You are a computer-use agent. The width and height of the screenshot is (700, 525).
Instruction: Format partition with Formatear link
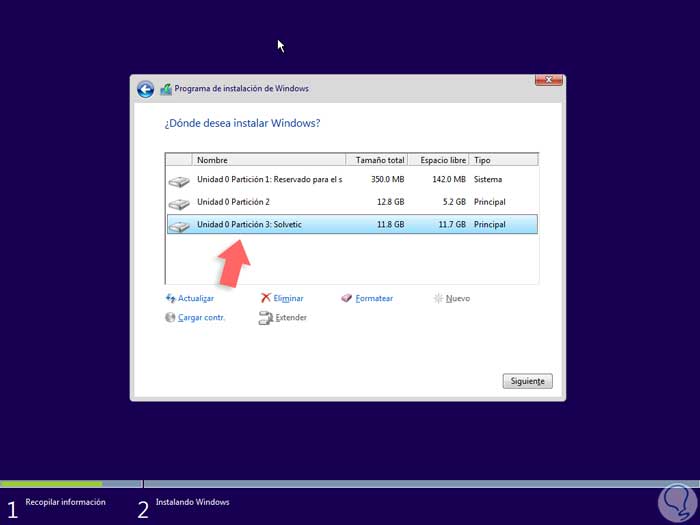374,298
